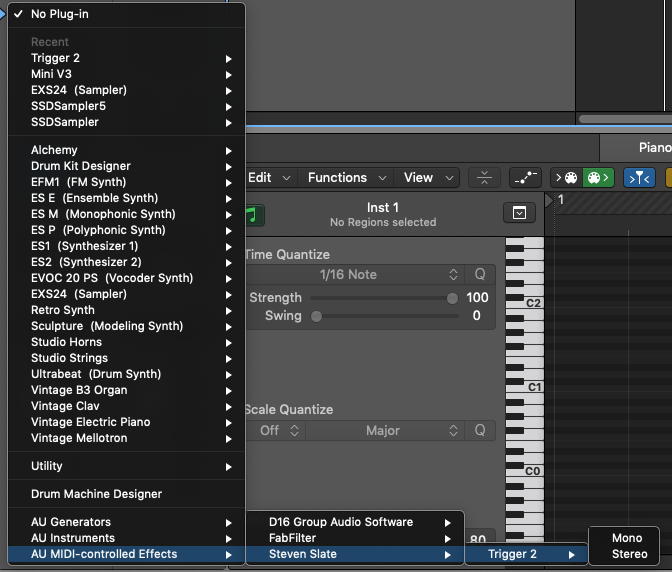Image resolution: width=672 pixels, height=572 pixels.
Task: Open ES2 (Synthesizer 2) submenu
Action: click(x=126, y=262)
